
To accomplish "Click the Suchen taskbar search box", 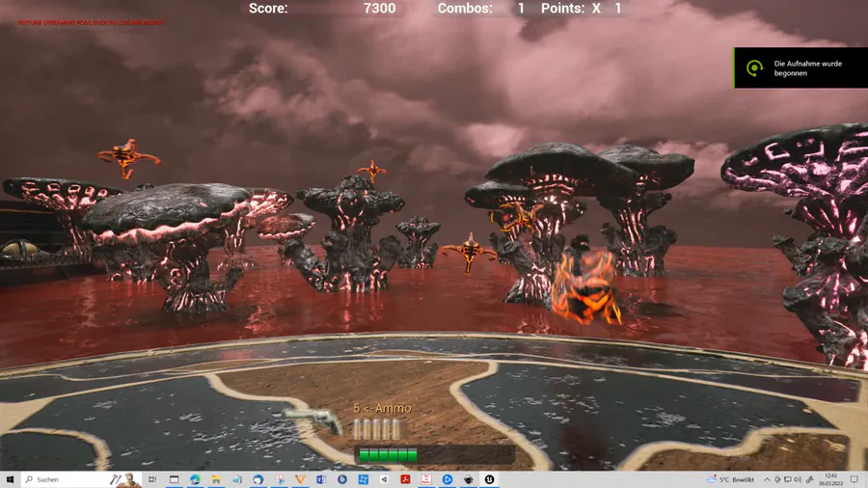I will coord(81,479).
